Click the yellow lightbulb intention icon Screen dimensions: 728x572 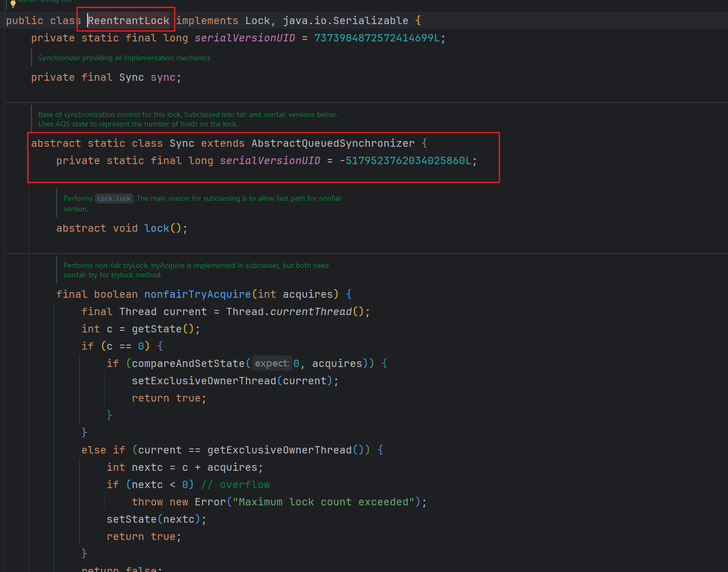point(13,3)
